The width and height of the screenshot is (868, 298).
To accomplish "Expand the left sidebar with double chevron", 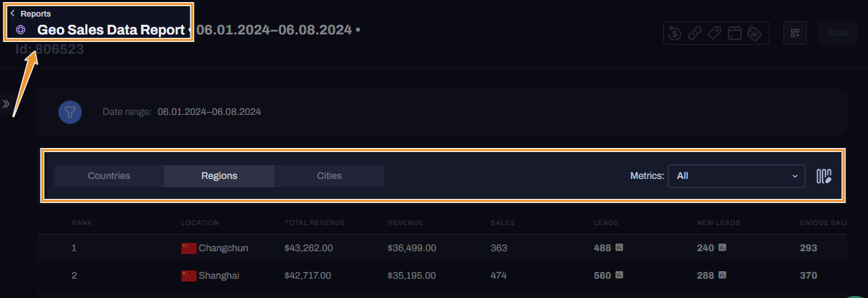I will (x=5, y=104).
